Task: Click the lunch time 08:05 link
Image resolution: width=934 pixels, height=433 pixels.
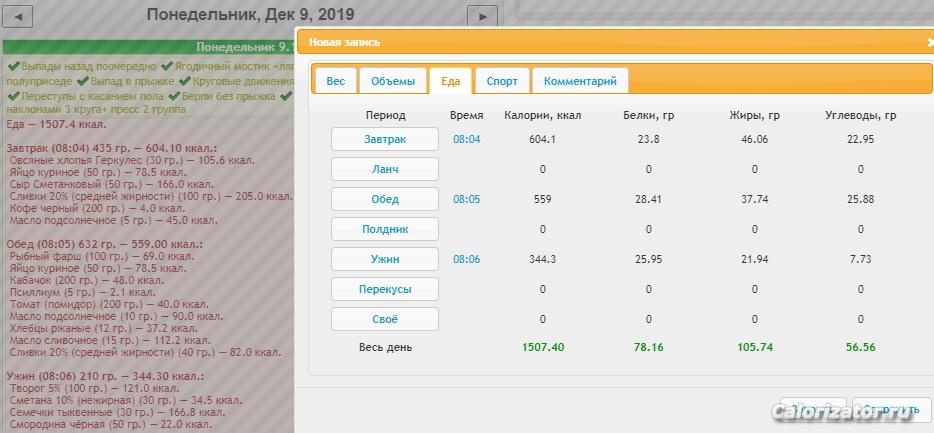Action: (466, 199)
